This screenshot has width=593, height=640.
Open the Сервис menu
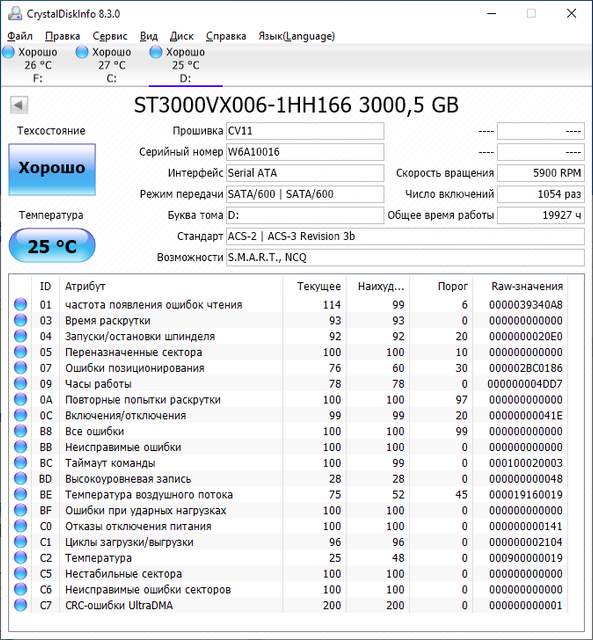110,36
